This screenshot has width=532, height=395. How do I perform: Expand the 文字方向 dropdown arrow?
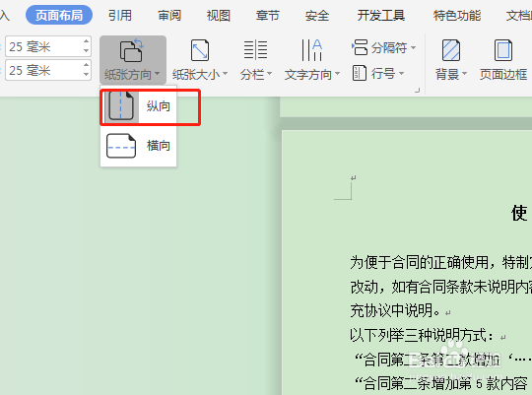[337, 74]
